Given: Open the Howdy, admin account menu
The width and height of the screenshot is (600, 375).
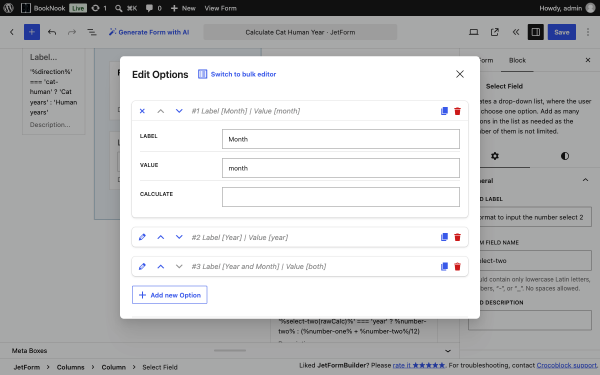Looking at the screenshot, I should 567,8.
